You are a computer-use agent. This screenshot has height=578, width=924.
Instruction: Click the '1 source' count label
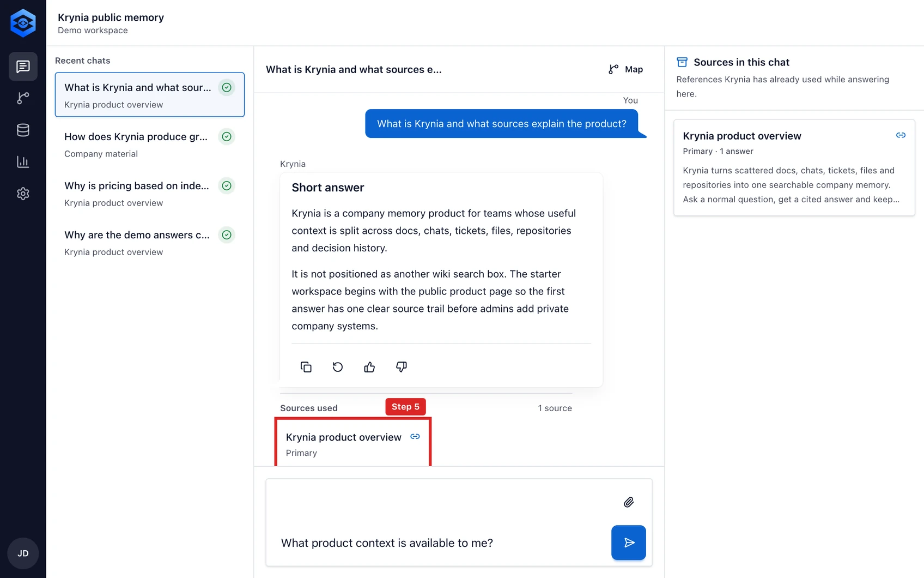point(555,408)
